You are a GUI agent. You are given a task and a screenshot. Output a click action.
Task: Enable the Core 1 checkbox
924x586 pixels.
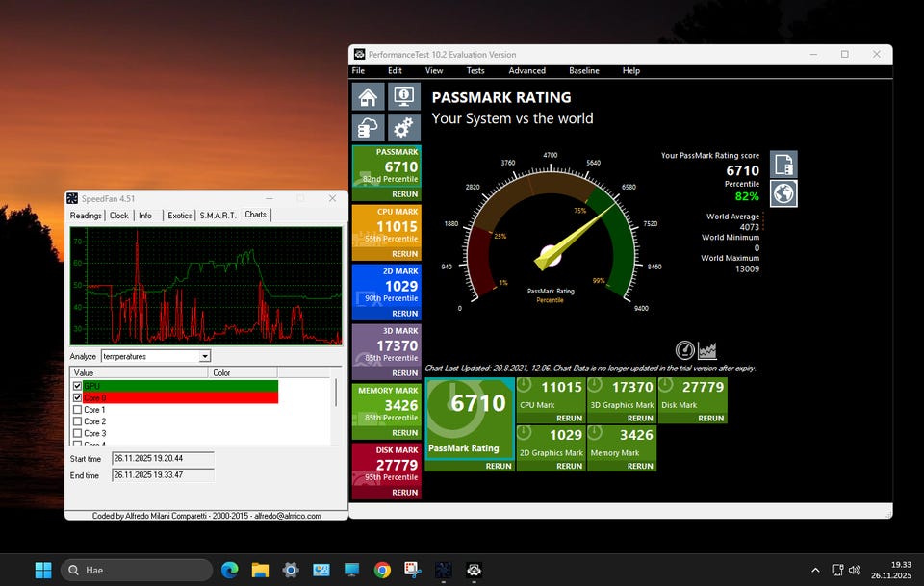(78, 410)
